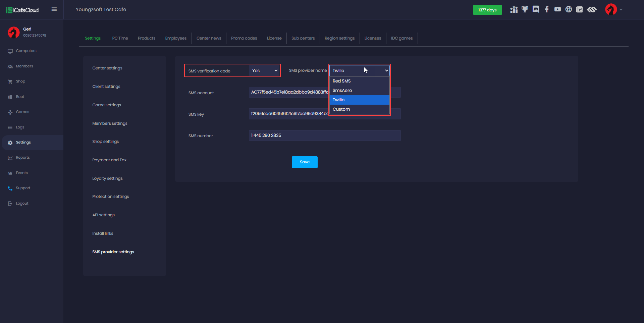Go to Reports in the sidebar
This screenshot has height=323, width=644.
(x=23, y=158)
